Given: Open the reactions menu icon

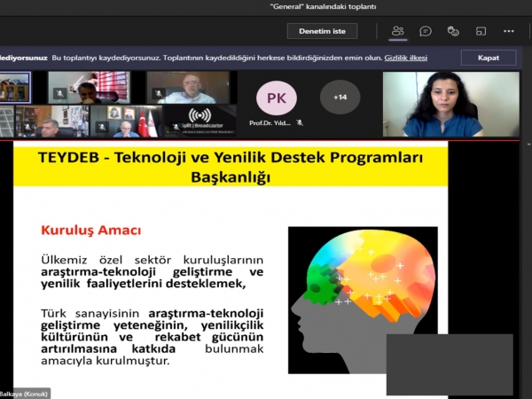Looking at the screenshot, I should coord(453,31).
